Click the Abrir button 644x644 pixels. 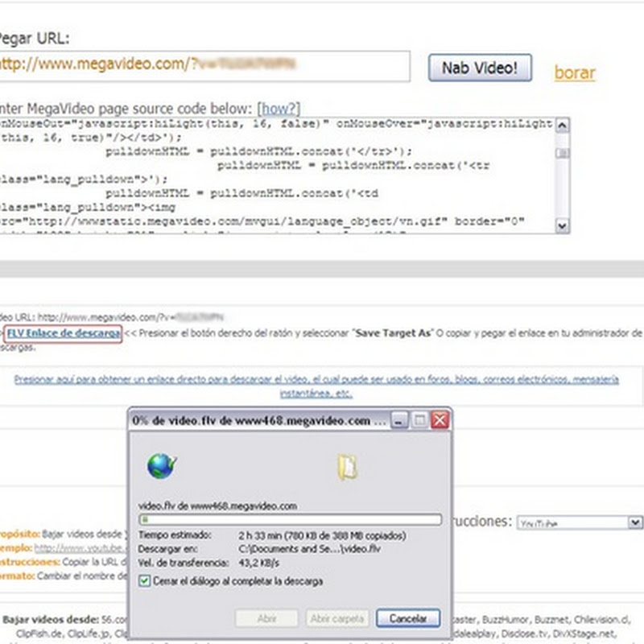(266, 618)
